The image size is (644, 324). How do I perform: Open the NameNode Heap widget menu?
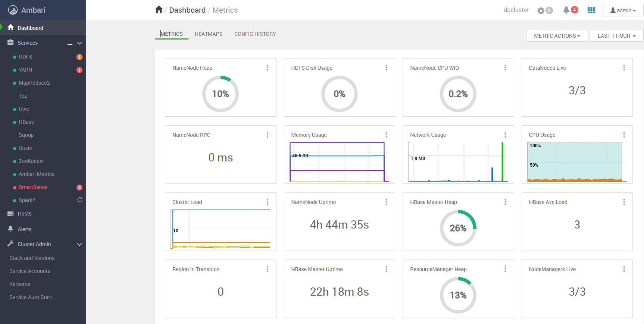268,68
